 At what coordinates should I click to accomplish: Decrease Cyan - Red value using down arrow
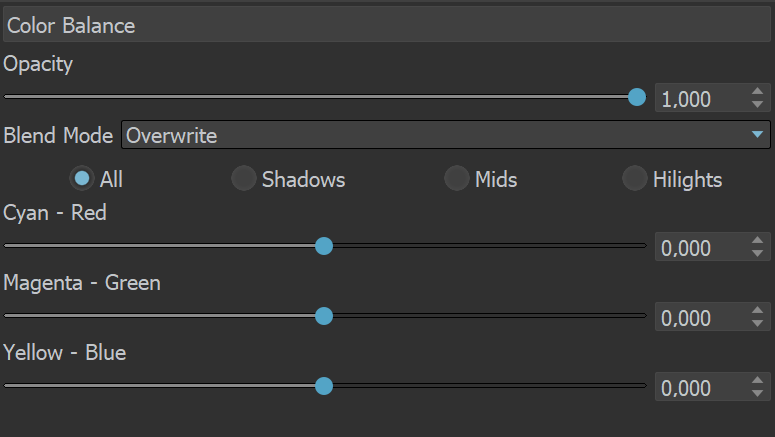(757, 253)
